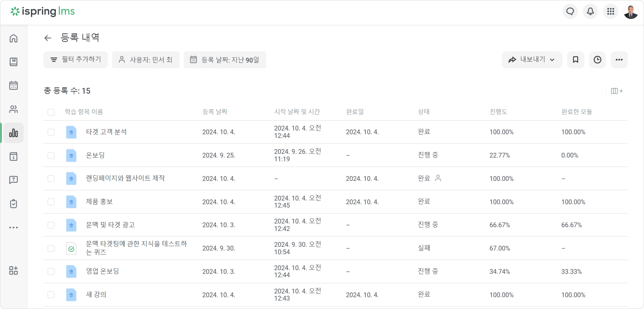This screenshot has width=644, height=309.
Task: Click the 필터 추가하기 button
Action: tap(76, 60)
